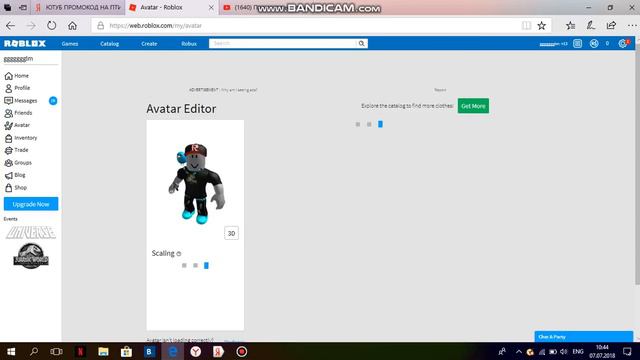Open the Robux menu item

coord(189,44)
